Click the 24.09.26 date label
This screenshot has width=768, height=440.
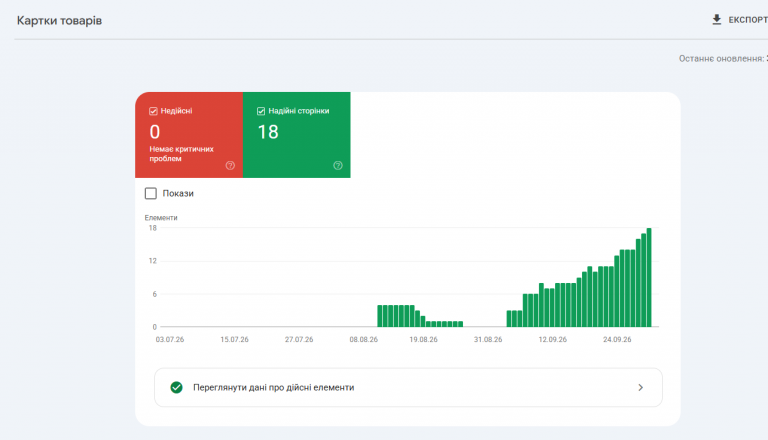click(x=617, y=340)
